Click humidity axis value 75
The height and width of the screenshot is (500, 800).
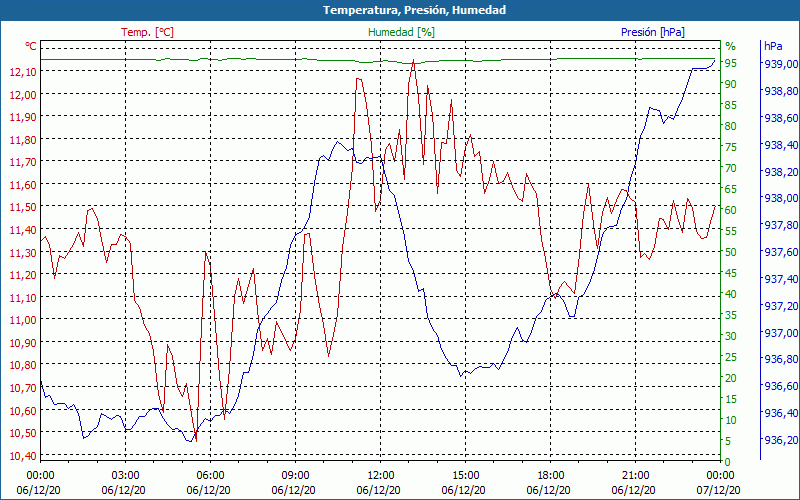point(731,147)
